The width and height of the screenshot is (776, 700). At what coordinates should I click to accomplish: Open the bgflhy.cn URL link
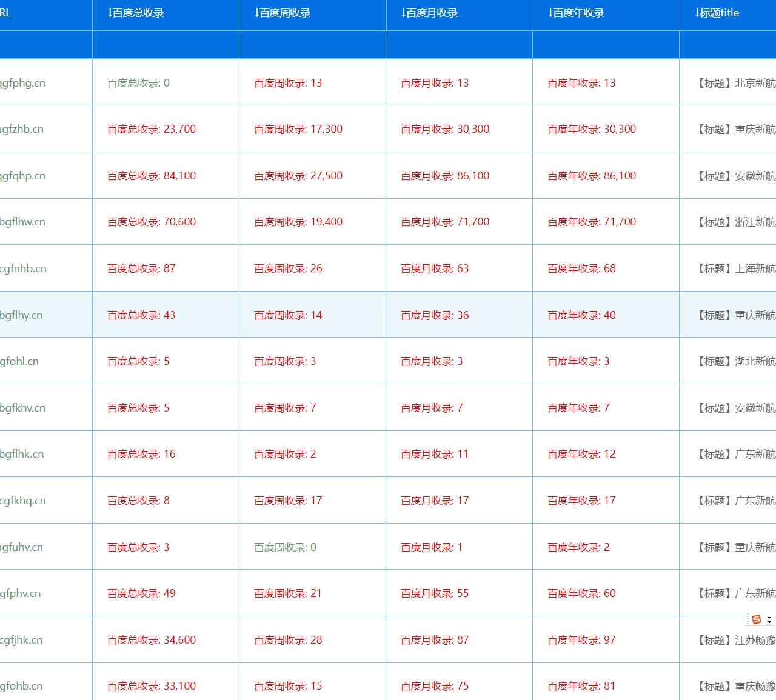(x=21, y=315)
